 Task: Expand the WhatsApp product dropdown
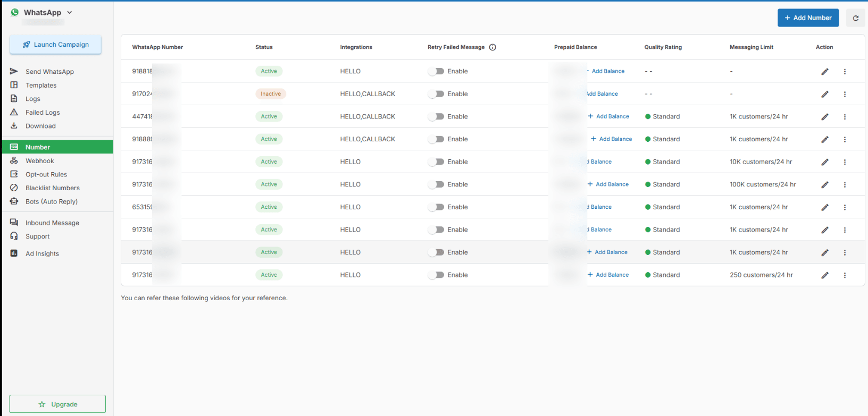pyautogui.click(x=69, y=12)
